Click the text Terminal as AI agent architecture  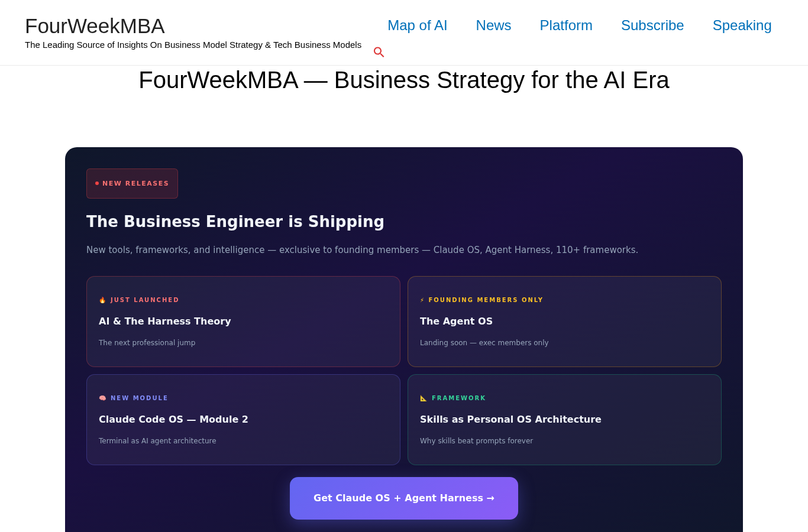(x=157, y=441)
